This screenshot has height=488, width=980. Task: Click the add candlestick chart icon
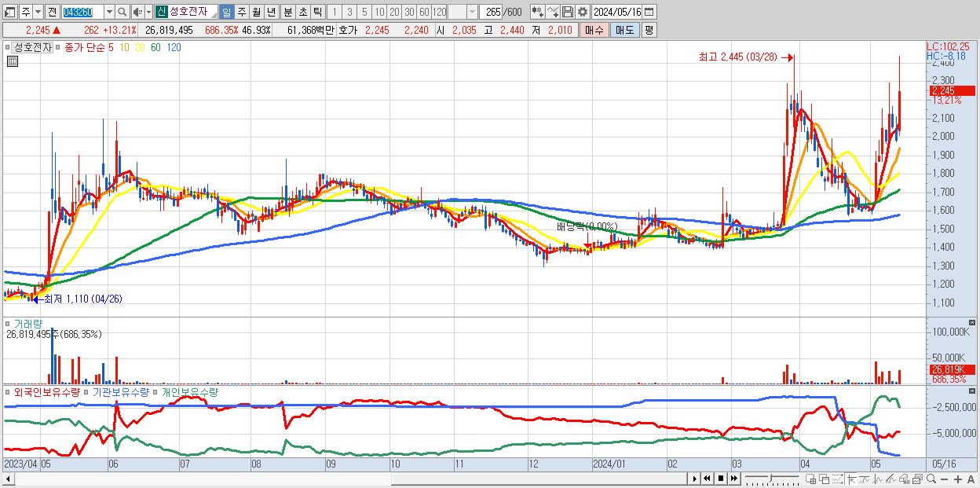(537, 13)
